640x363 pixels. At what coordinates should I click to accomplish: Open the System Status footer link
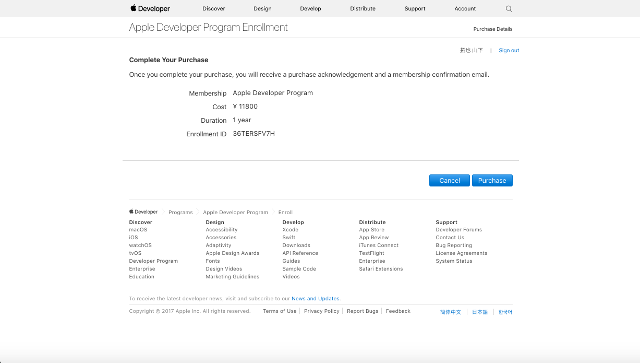[x=454, y=261]
